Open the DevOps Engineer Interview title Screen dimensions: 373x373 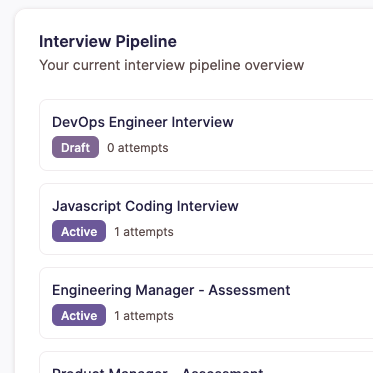point(143,122)
